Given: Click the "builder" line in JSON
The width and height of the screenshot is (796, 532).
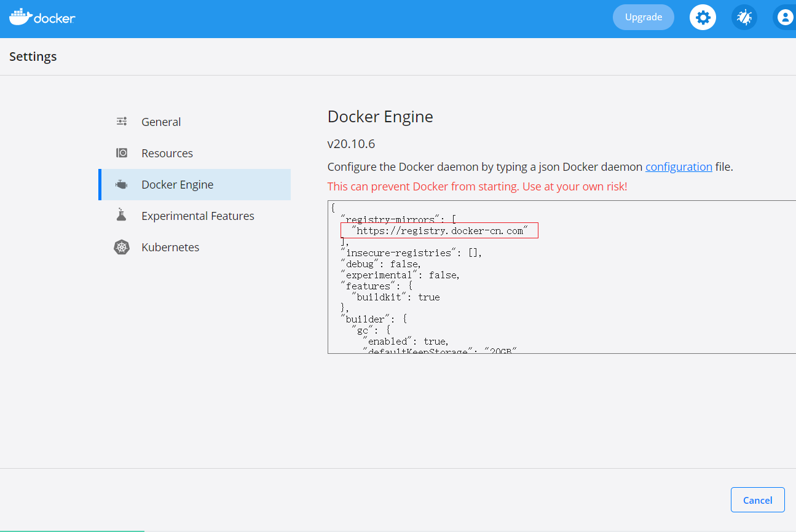Looking at the screenshot, I should [x=374, y=319].
